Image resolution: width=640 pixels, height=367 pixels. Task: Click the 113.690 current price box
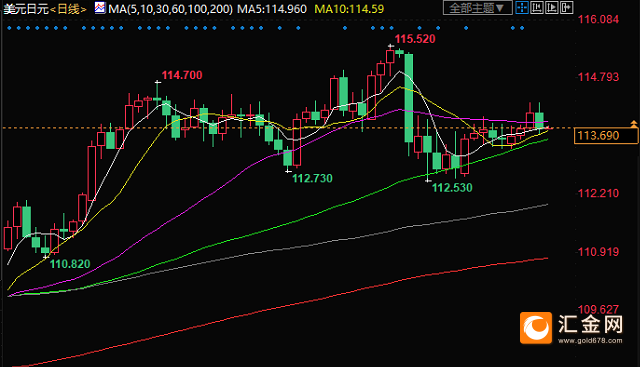(x=606, y=136)
